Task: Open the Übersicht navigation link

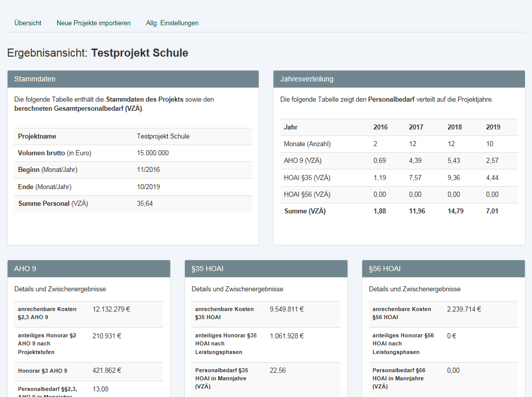Action: (28, 23)
